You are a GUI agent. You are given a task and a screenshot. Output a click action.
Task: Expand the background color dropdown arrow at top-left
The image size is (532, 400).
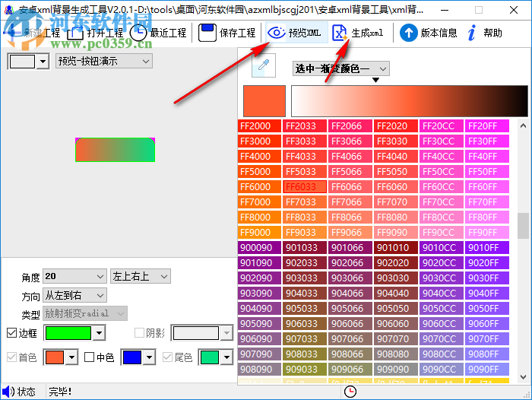coord(43,62)
